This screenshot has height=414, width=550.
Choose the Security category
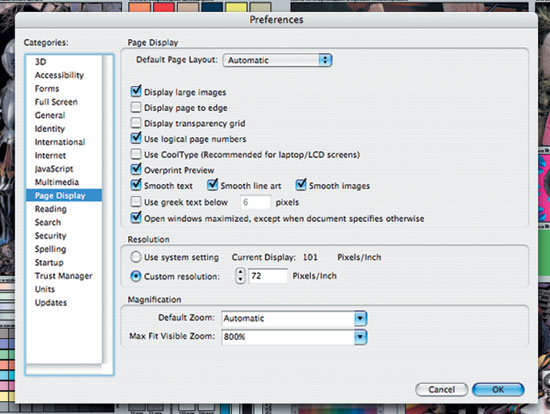point(51,236)
